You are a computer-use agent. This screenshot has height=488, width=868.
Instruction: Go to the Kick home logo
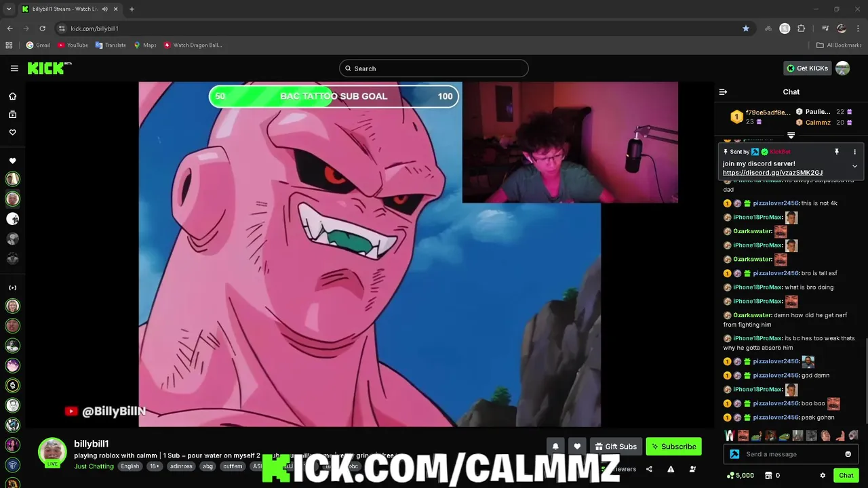coord(50,68)
